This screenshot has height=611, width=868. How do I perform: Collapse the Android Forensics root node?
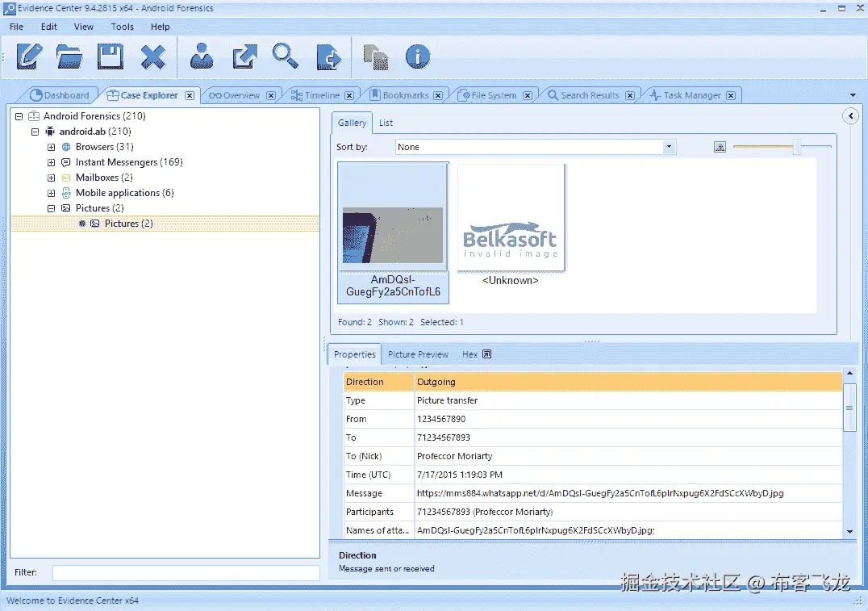[19, 116]
